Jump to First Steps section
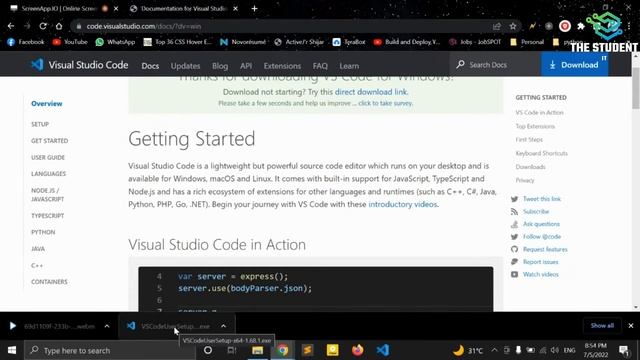Screen dimensions: 640x360 529,140
